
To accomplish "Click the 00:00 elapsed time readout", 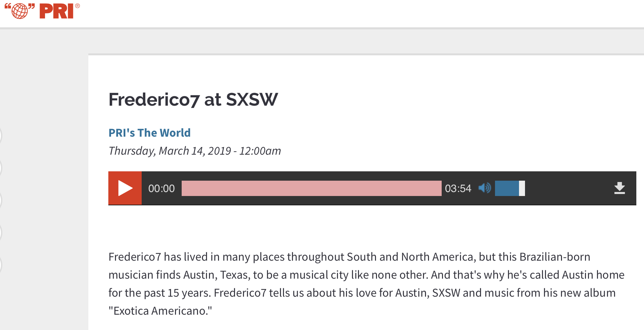I will coord(161,188).
